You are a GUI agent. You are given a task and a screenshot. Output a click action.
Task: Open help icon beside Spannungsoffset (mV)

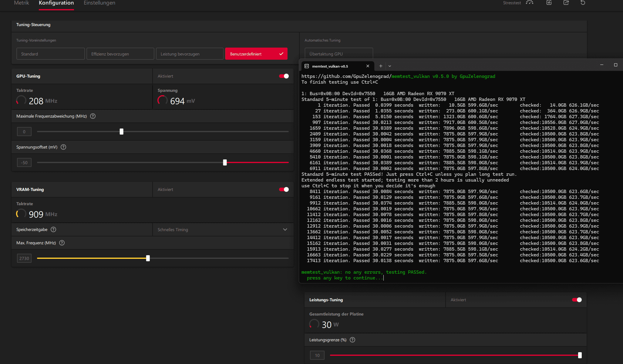[x=63, y=147]
